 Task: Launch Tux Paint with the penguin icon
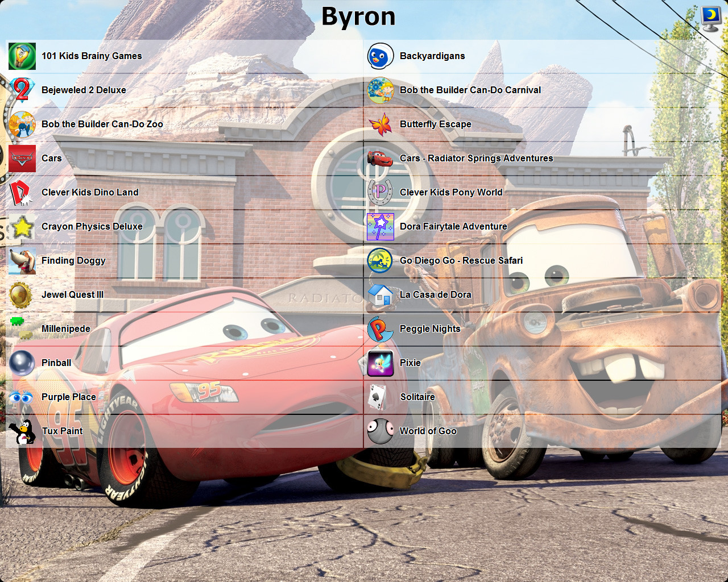pos(22,431)
